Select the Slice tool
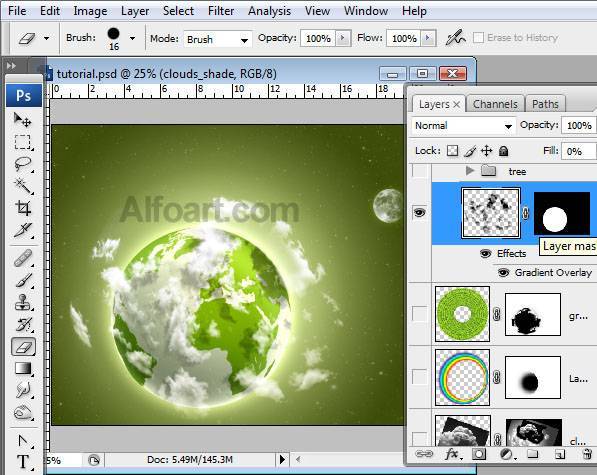 tap(22, 230)
